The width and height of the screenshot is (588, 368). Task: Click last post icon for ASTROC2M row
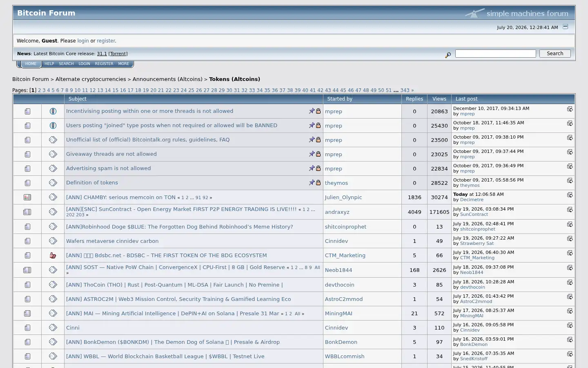(570, 296)
